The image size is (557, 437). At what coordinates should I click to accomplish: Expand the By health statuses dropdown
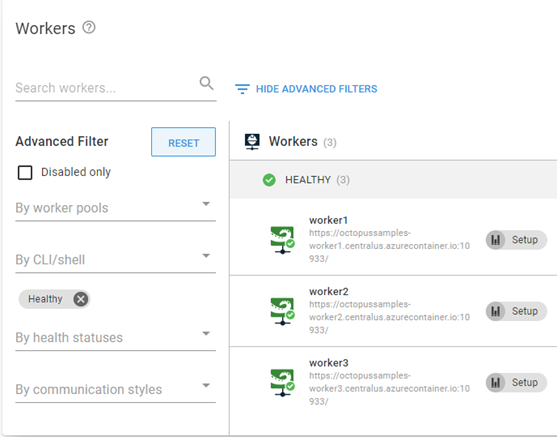115,338
